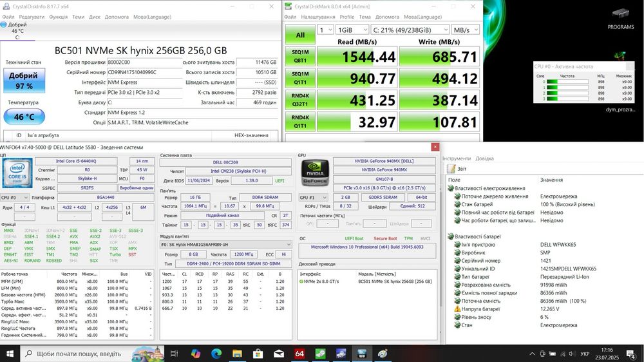Click Intel Core i5-6440HQ CPU name field
Screen dimensions: 644x362
(x=76, y=161)
